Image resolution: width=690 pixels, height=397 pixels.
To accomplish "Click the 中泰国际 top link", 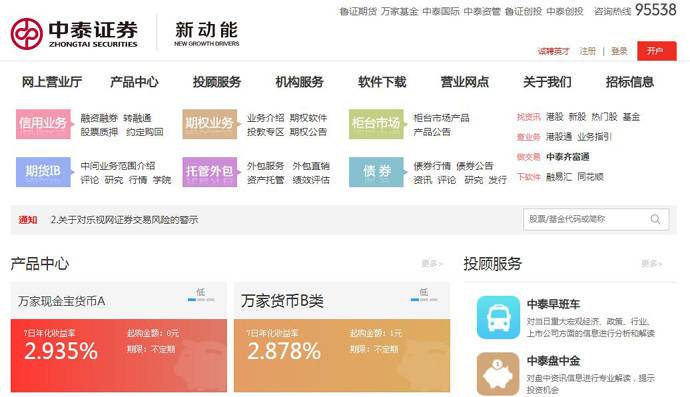I will 441,11.
